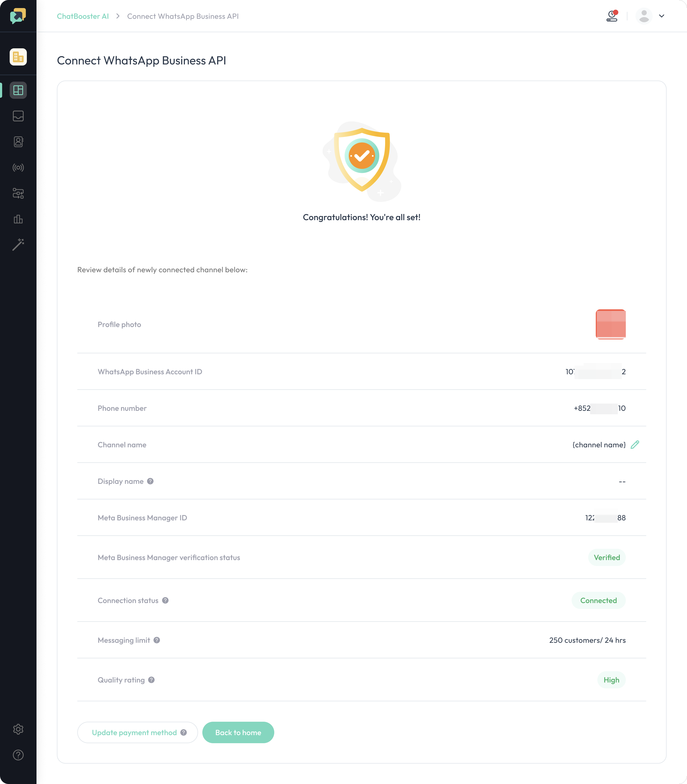This screenshot has width=687, height=784.
Task: Open the analytics bar chart icon
Action: pos(18,219)
